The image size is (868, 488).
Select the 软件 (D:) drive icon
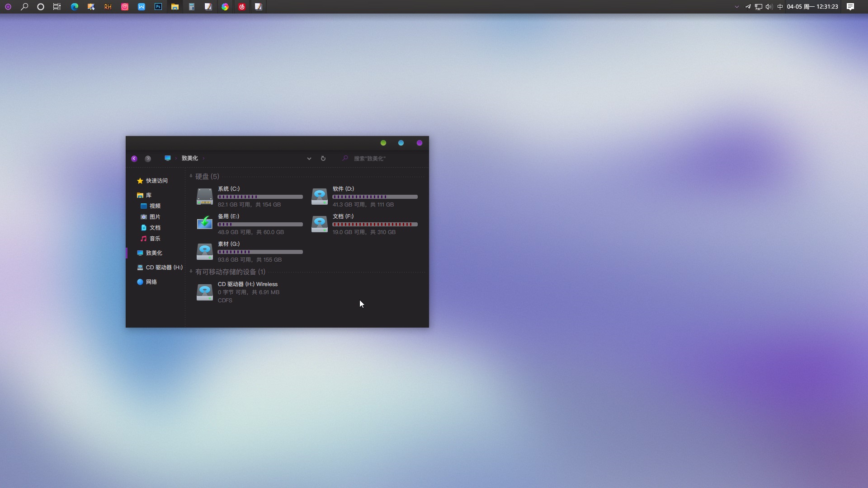pos(320,197)
